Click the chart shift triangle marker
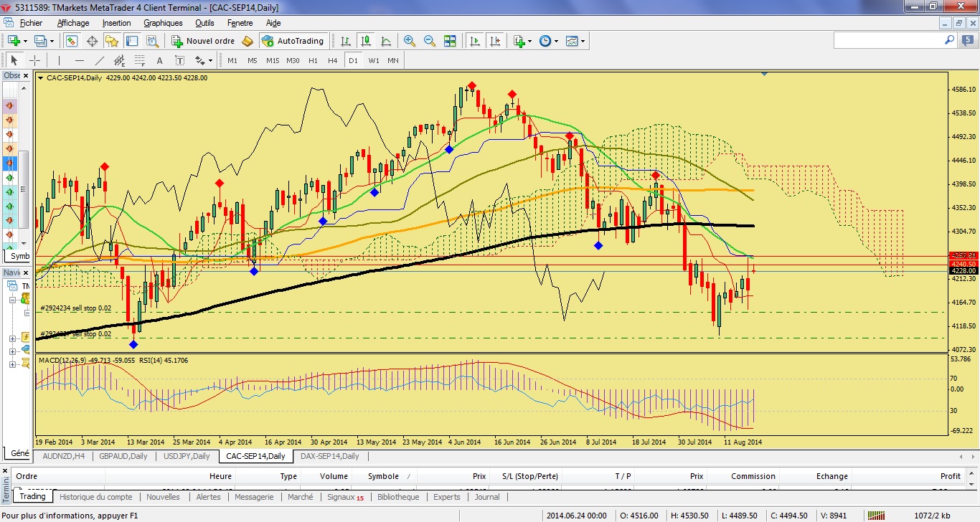 (x=765, y=73)
